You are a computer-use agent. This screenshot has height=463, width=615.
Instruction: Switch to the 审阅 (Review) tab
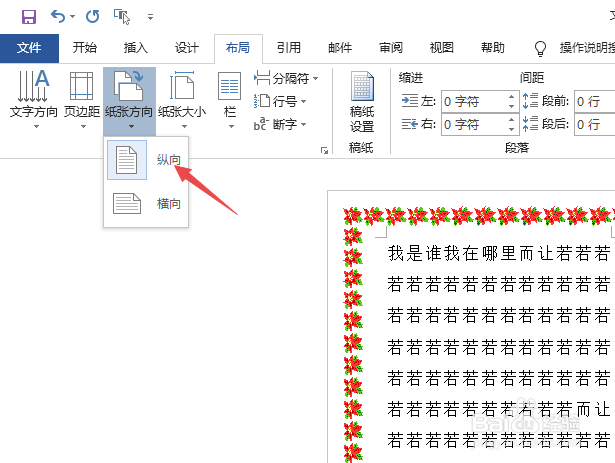point(391,48)
